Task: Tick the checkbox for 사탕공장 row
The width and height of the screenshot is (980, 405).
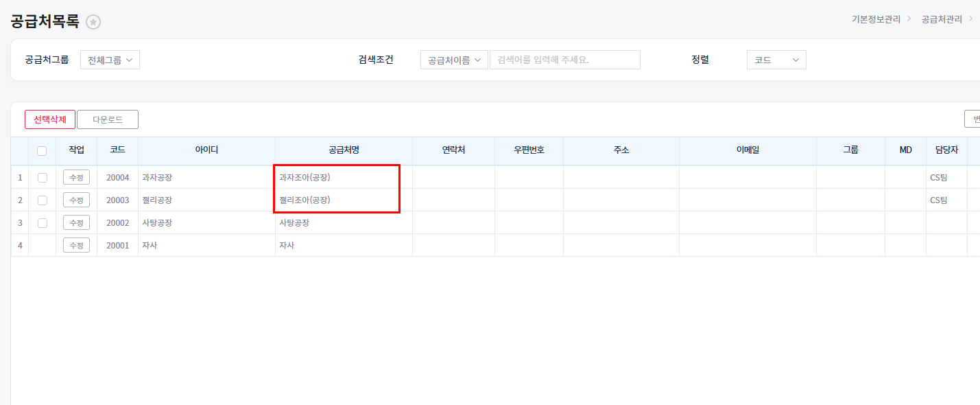Action: click(x=43, y=223)
